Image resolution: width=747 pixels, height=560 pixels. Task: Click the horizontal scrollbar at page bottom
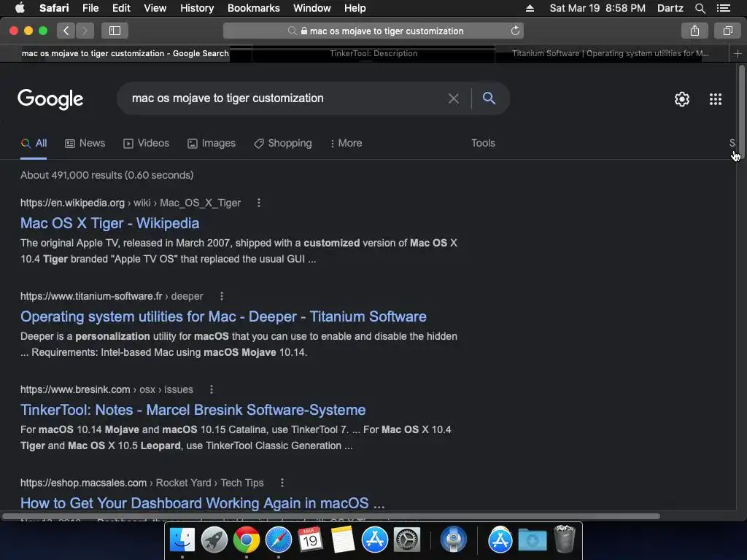[x=330, y=516]
